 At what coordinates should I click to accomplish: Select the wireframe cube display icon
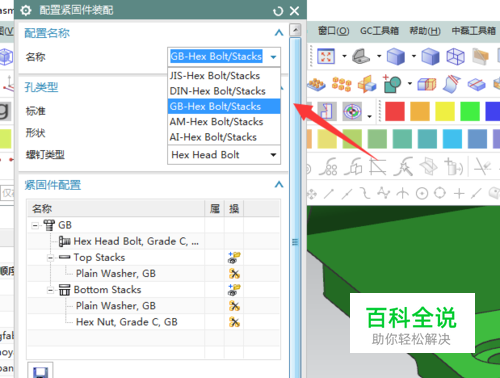(x=455, y=56)
